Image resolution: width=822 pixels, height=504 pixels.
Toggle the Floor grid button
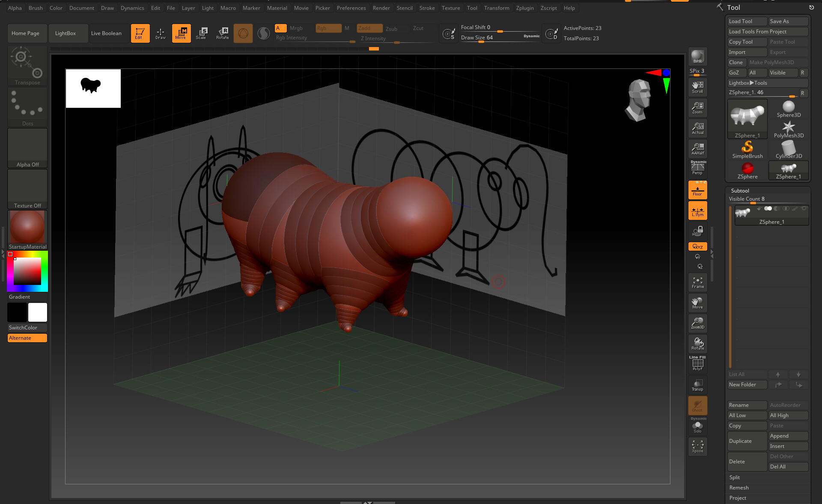pos(697,190)
